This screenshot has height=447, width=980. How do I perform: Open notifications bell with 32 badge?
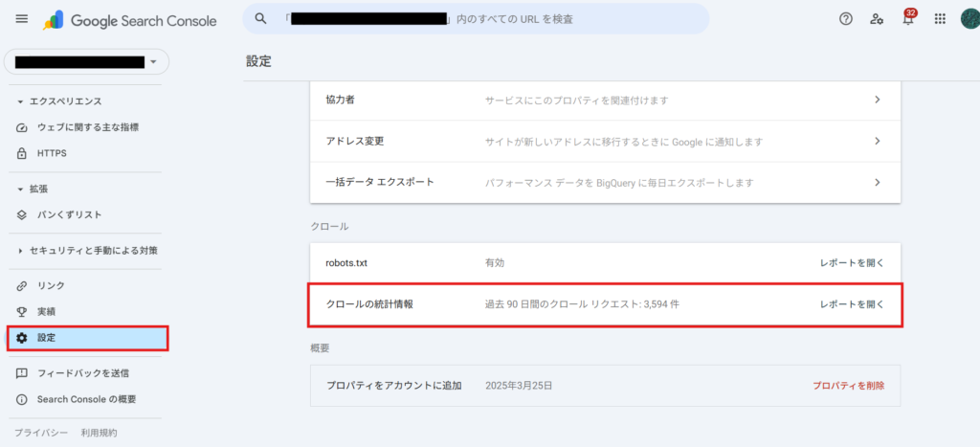(x=908, y=18)
